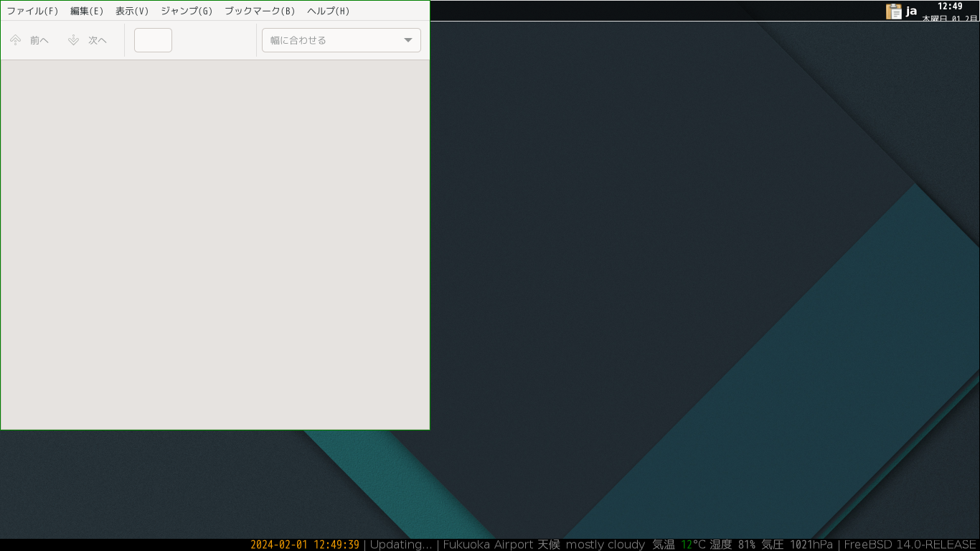Screen dimensions: 980x551
Task: Open the ヘルプ(H) menu
Action: (x=328, y=11)
